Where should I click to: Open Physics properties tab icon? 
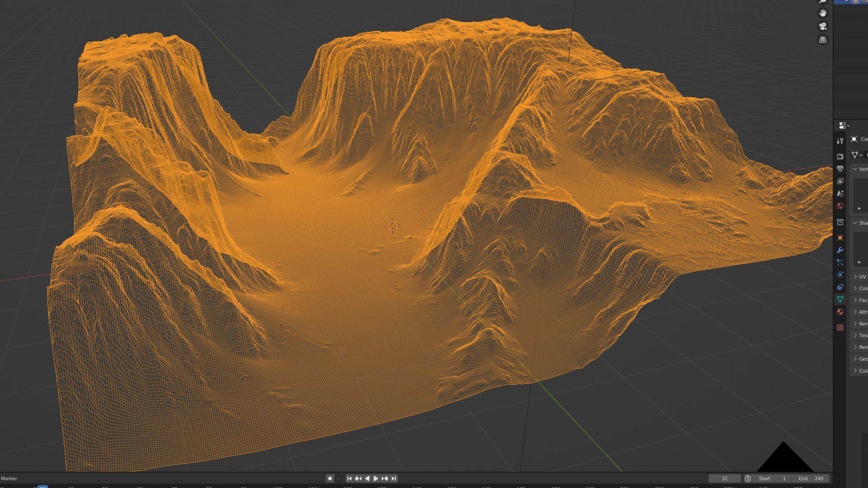tap(840, 275)
